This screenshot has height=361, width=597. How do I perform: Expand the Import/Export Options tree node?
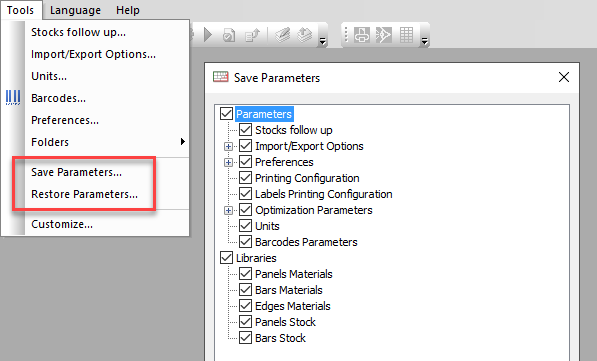pyautogui.click(x=228, y=146)
